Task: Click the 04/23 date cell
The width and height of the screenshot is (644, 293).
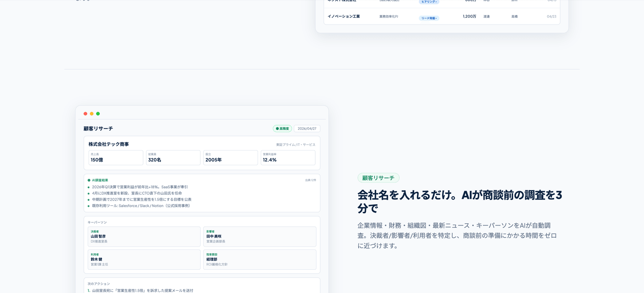Action: click(x=551, y=17)
